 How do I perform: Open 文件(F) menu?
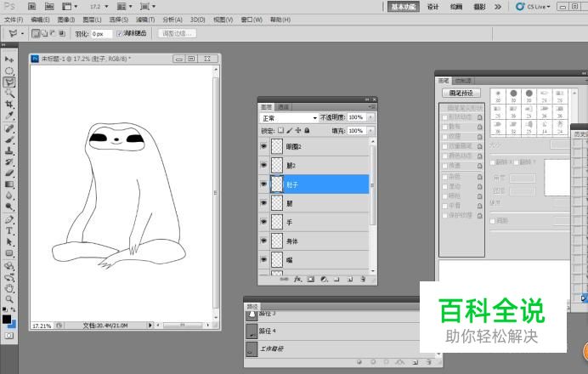14,20
